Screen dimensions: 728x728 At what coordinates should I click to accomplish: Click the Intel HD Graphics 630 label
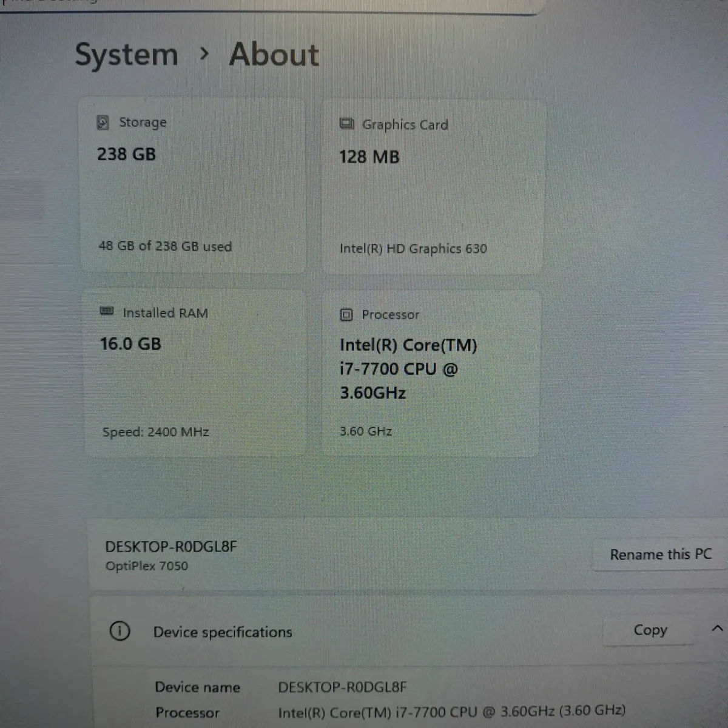(413, 248)
